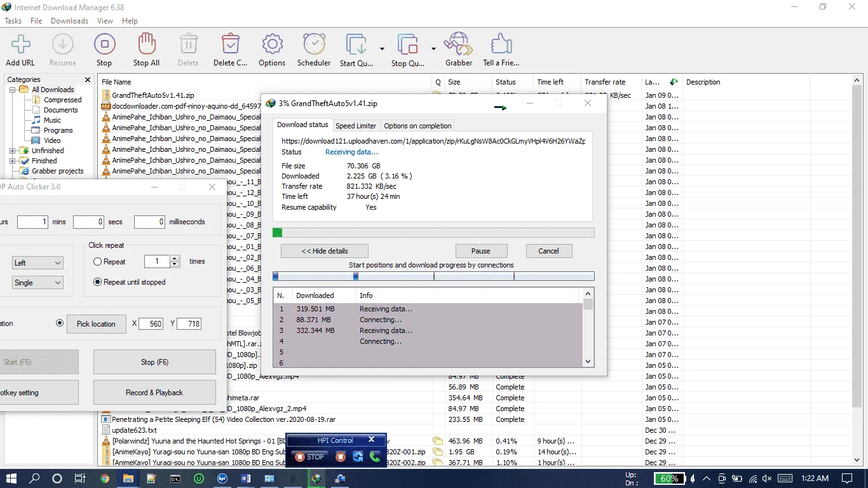Viewport: 868px width, 488px height.
Task: Click the blue refresh icon in HPI Control
Action: click(358, 457)
